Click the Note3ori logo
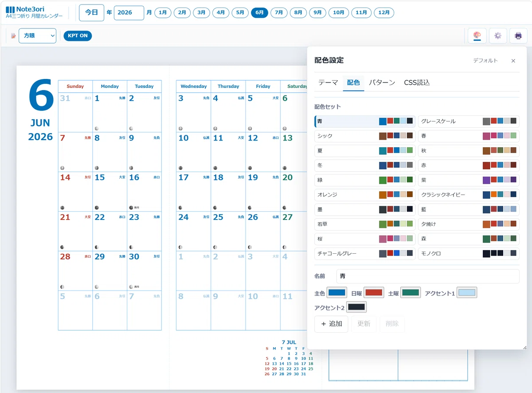 point(34,12)
